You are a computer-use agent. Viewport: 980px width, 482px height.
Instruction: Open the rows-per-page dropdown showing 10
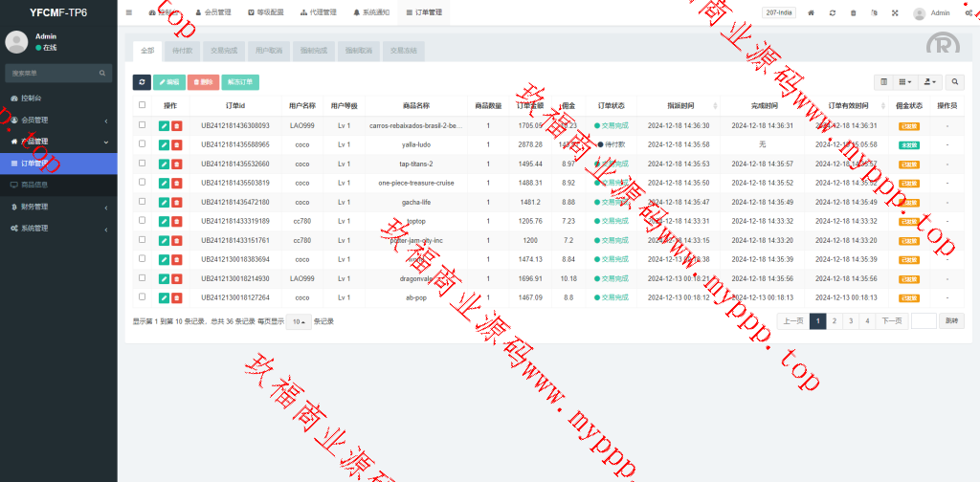click(299, 321)
